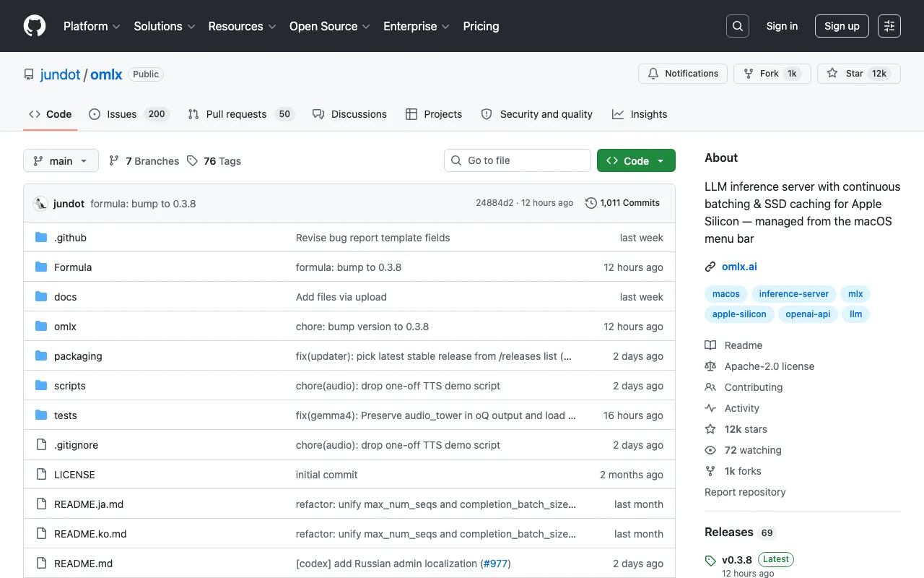The height and width of the screenshot is (578, 924).
Task: Click the tests folder icon
Action: [41, 415]
